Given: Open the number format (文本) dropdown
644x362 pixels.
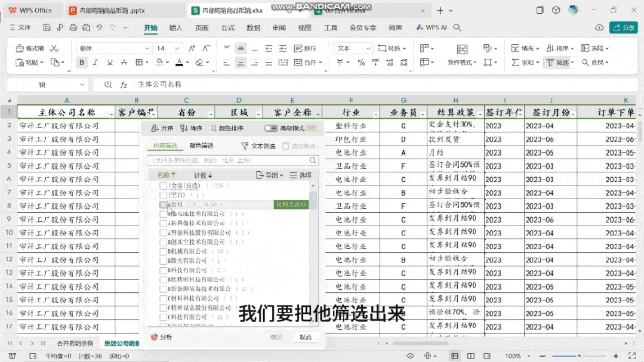Looking at the screenshot, I should point(368,48).
